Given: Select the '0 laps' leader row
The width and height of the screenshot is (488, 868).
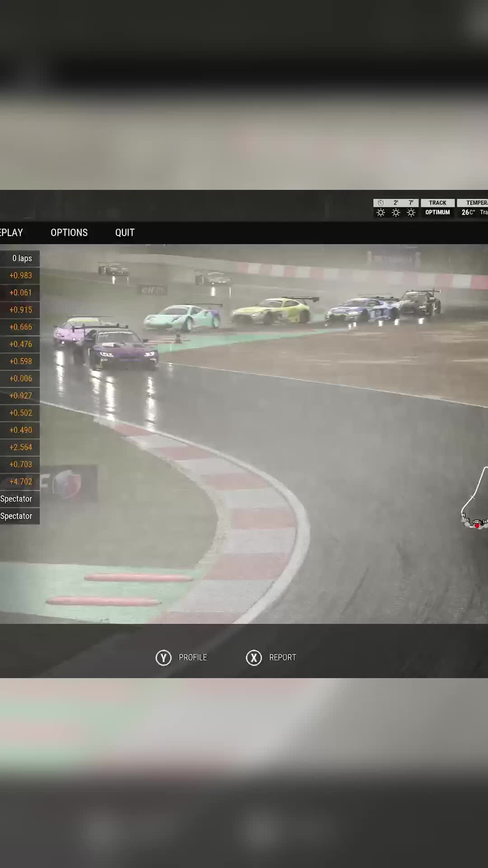Looking at the screenshot, I should pyautogui.click(x=20, y=259).
